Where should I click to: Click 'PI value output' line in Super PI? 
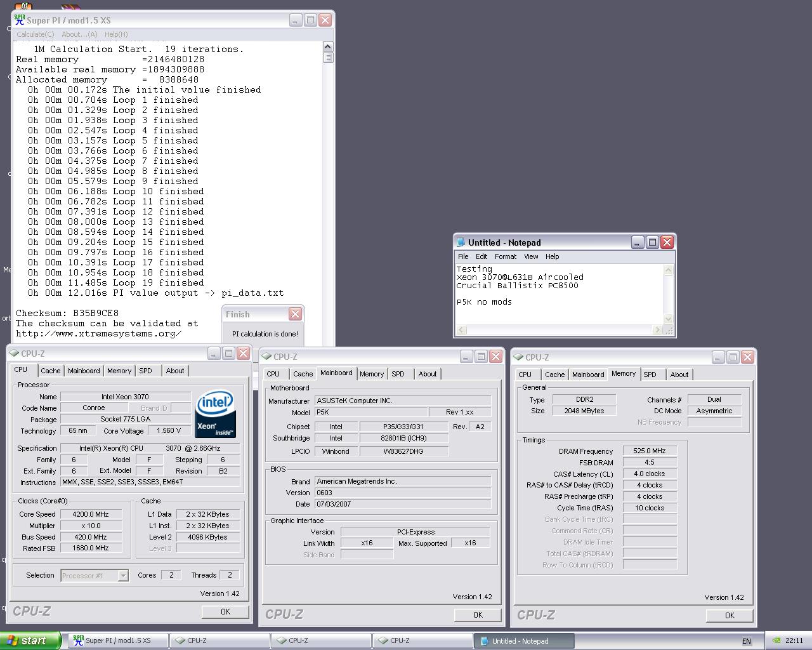click(x=155, y=293)
